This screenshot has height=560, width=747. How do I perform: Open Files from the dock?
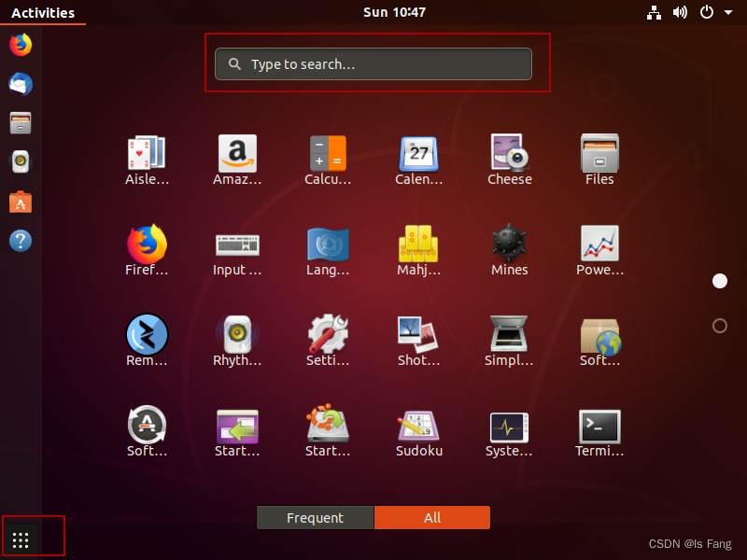click(21, 123)
